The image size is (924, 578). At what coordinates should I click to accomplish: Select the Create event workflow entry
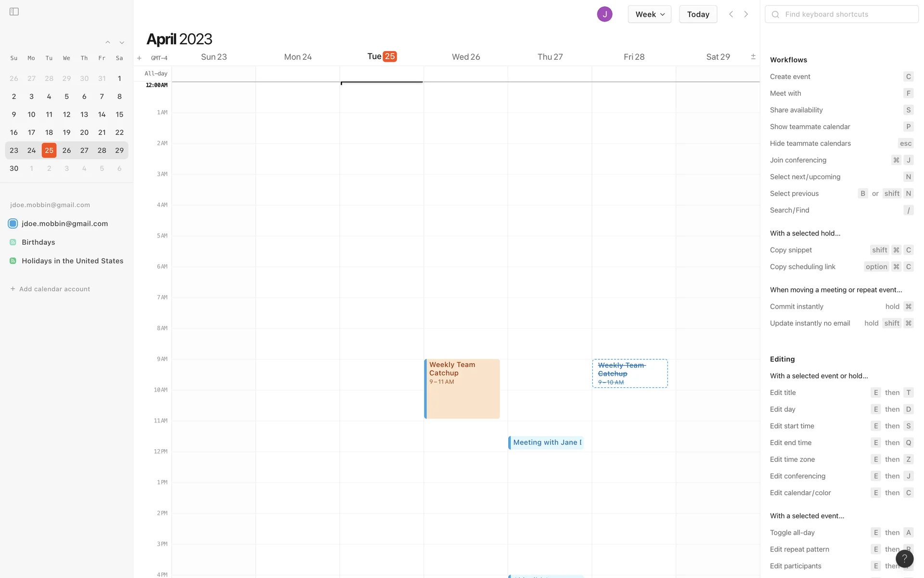click(x=790, y=77)
